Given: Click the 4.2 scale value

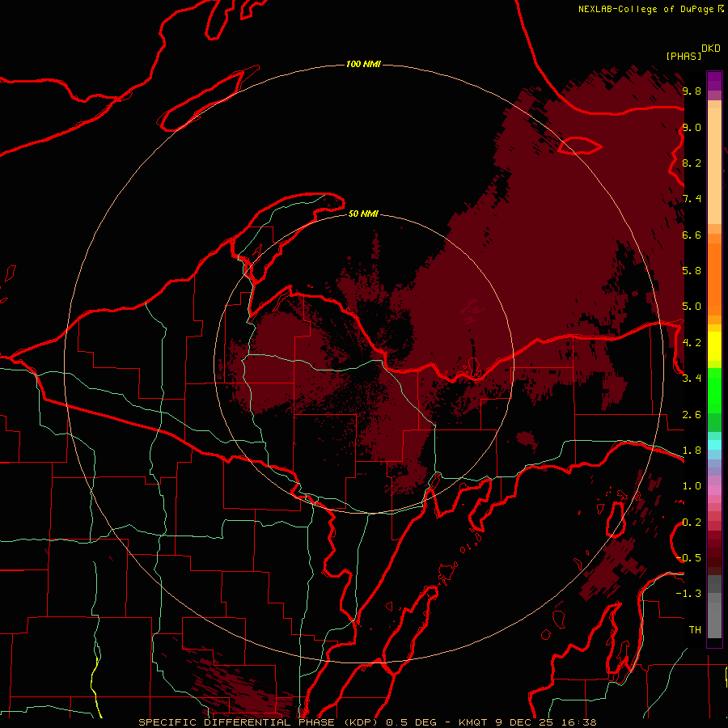Looking at the screenshot, I should pyautogui.click(x=692, y=343).
